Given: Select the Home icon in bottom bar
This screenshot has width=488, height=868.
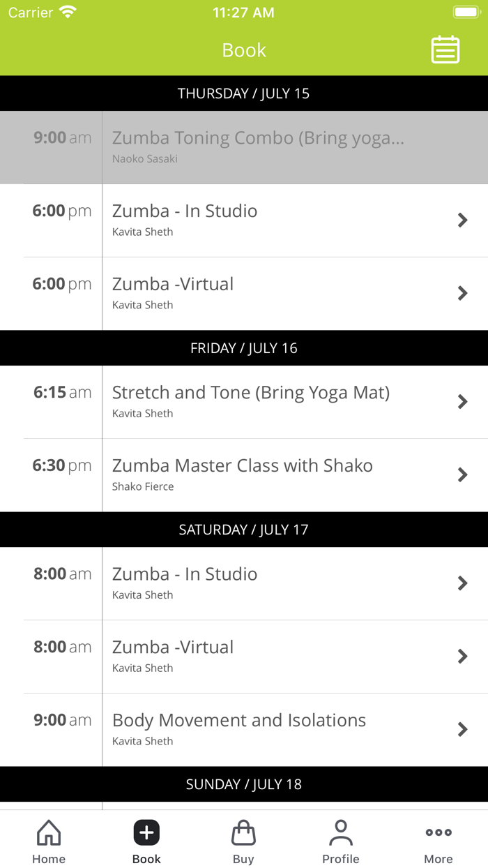Looking at the screenshot, I should click(48, 832).
